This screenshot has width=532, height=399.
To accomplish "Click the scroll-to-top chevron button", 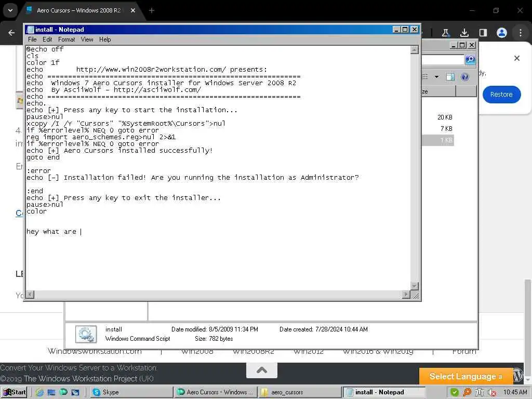I will point(262,370).
